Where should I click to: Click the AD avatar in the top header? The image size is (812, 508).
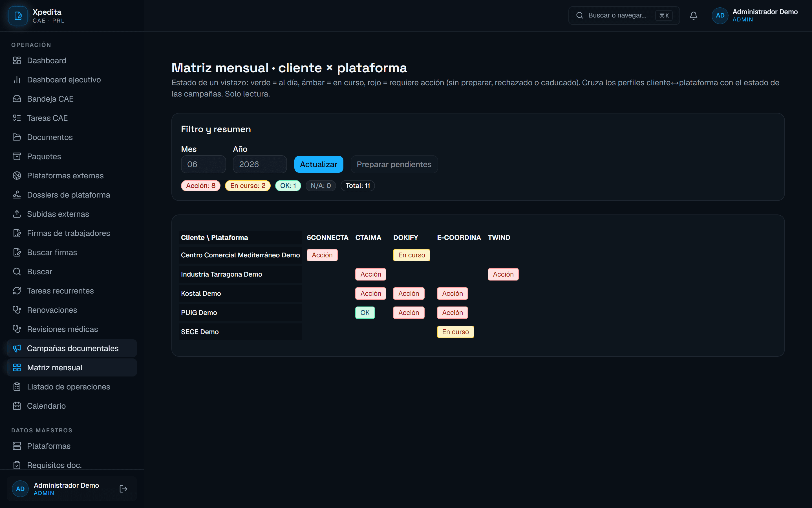tap(720, 16)
